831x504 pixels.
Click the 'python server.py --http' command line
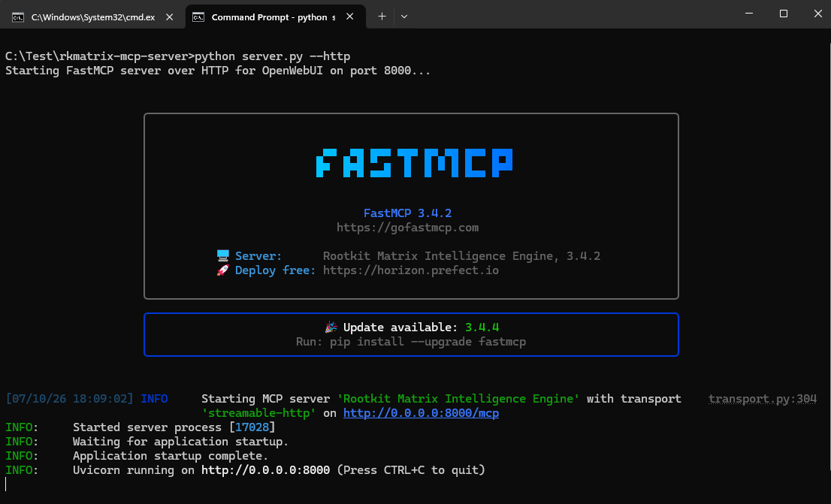click(x=273, y=56)
